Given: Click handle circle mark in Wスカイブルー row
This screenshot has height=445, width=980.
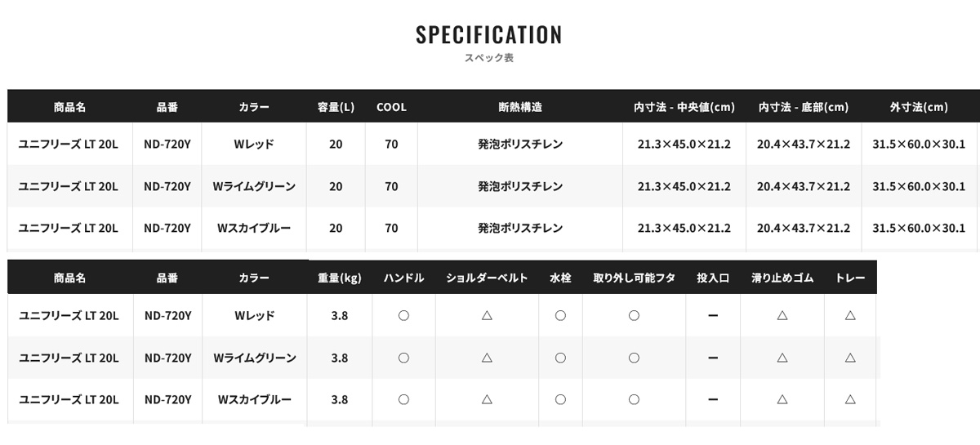Looking at the screenshot, I should [x=403, y=400].
